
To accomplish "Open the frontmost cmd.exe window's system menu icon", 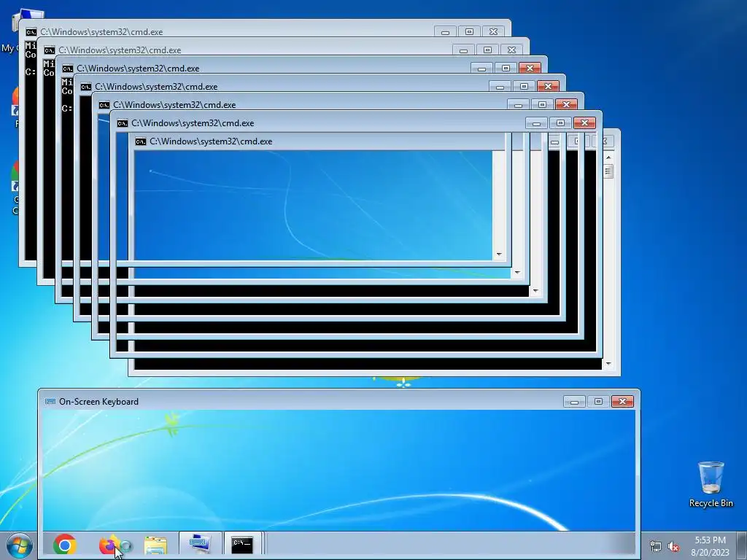I will pyautogui.click(x=123, y=123).
